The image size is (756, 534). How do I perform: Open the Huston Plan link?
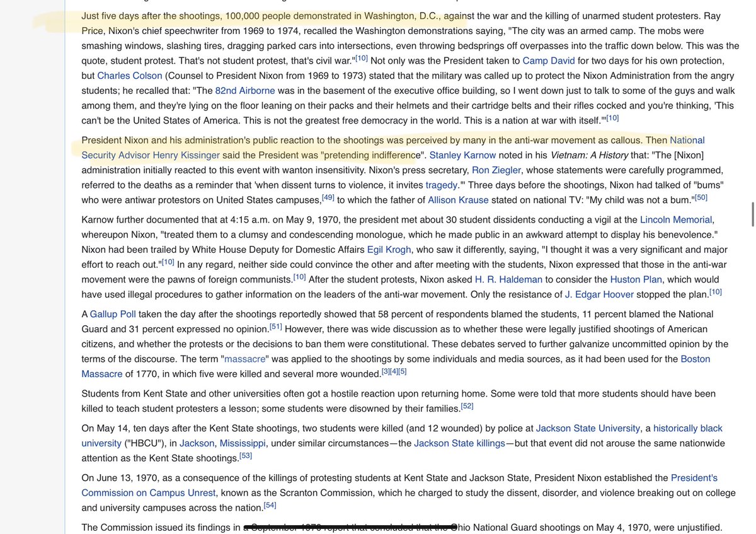[x=636, y=279]
